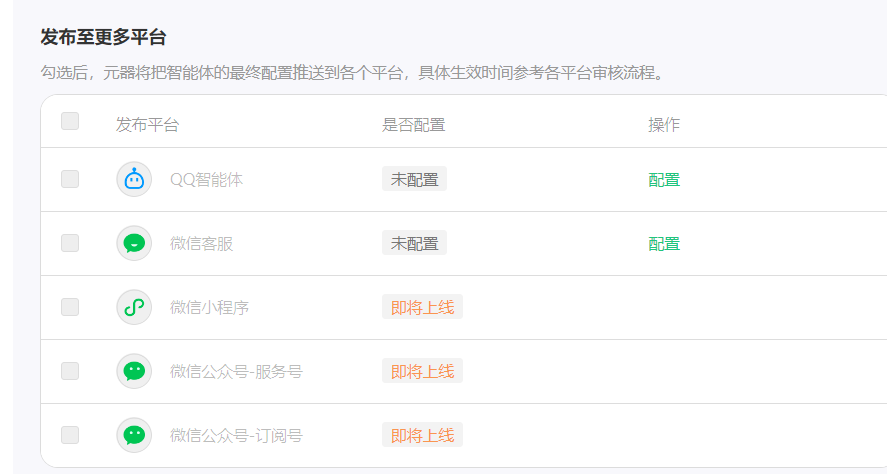This screenshot has height=474, width=887.
Task: Check the 微信客服 platform checkbox
Action: (70, 244)
